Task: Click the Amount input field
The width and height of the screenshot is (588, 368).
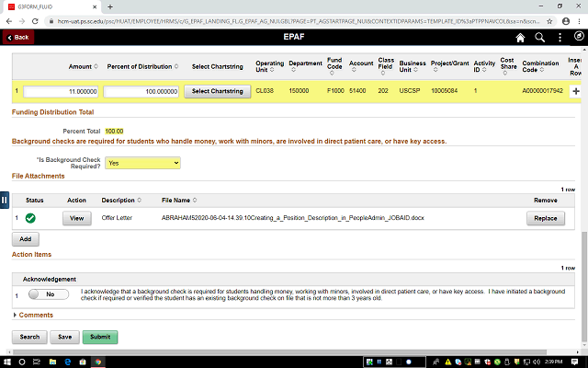Action: (61, 92)
